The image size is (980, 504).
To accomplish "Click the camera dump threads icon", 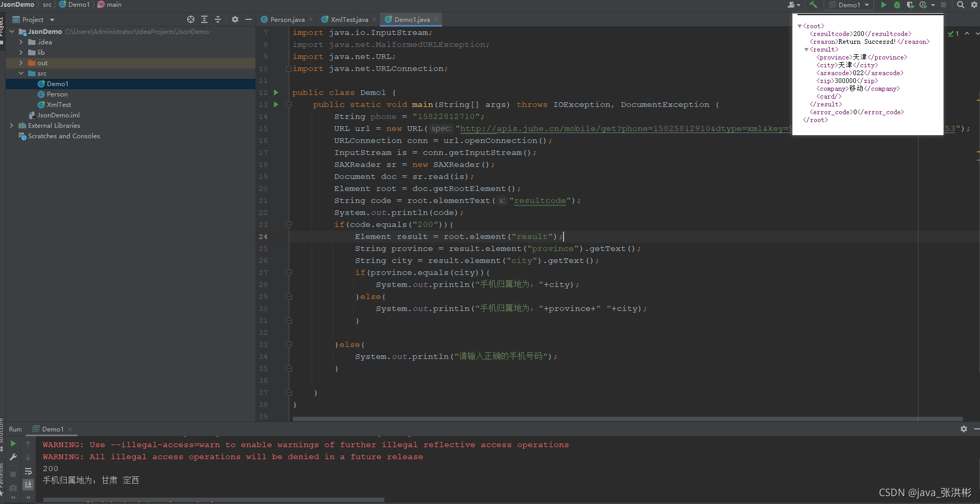I will pos(14,487).
